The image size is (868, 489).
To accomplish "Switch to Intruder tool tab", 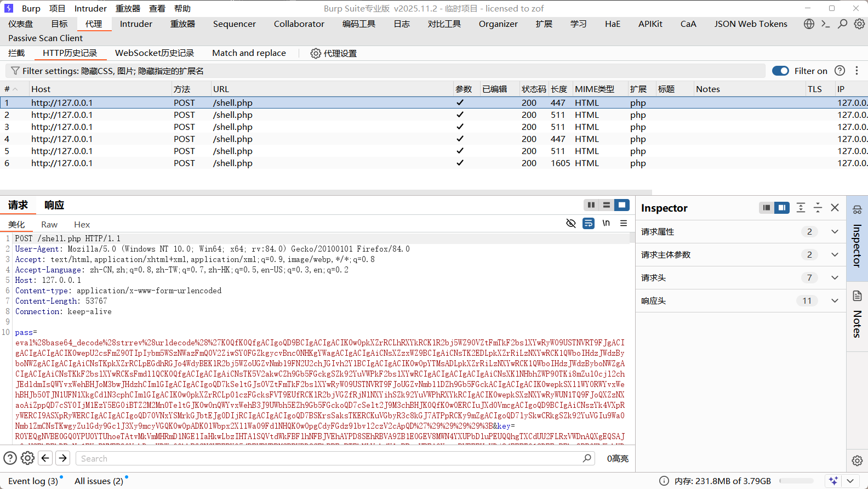I will pos(136,24).
